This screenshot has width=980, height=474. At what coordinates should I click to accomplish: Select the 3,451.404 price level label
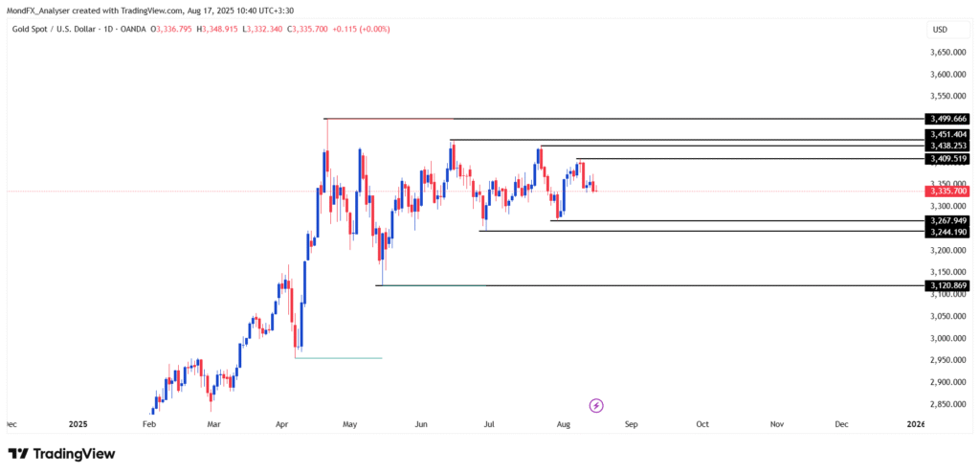coord(947,134)
